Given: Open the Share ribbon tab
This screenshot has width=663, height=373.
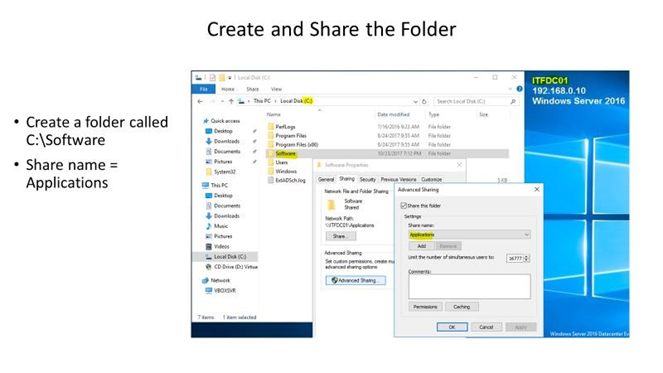Looking at the screenshot, I should coord(252,89).
